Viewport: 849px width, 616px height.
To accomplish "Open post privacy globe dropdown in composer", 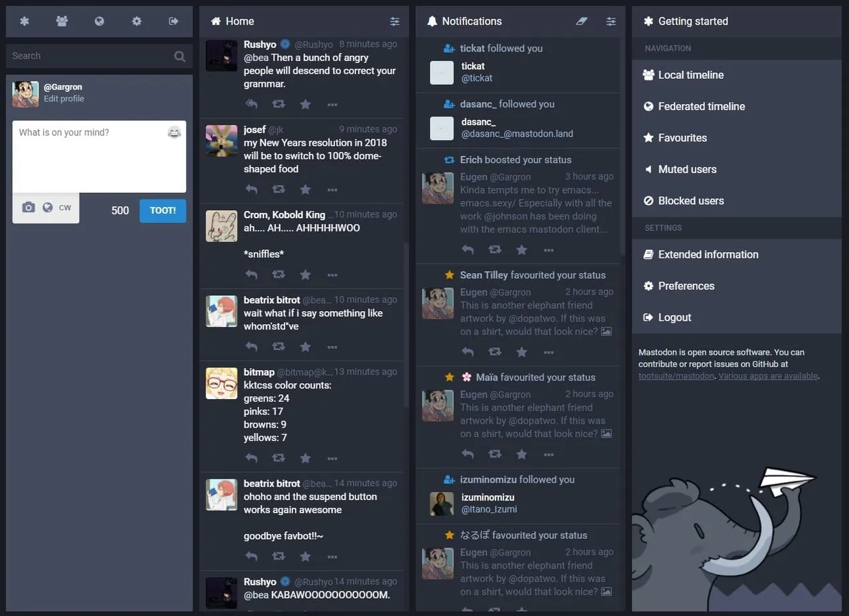I will pyautogui.click(x=47, y=208).
